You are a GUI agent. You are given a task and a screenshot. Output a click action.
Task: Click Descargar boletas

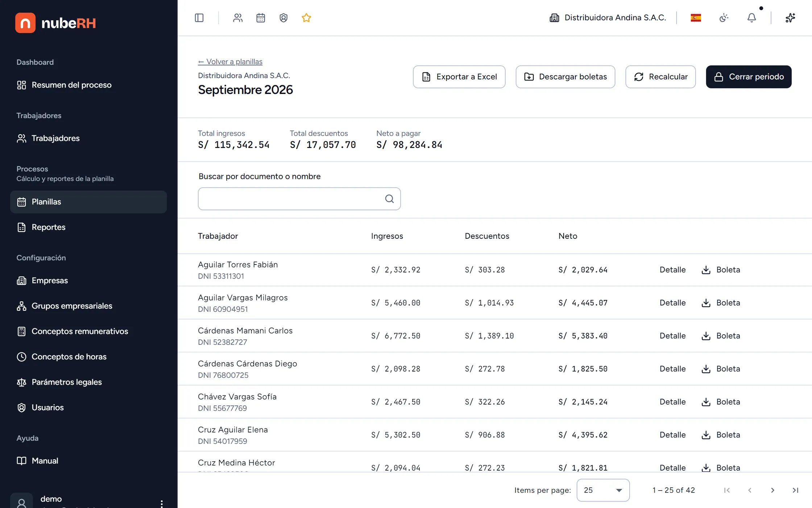tap(565, 77)
